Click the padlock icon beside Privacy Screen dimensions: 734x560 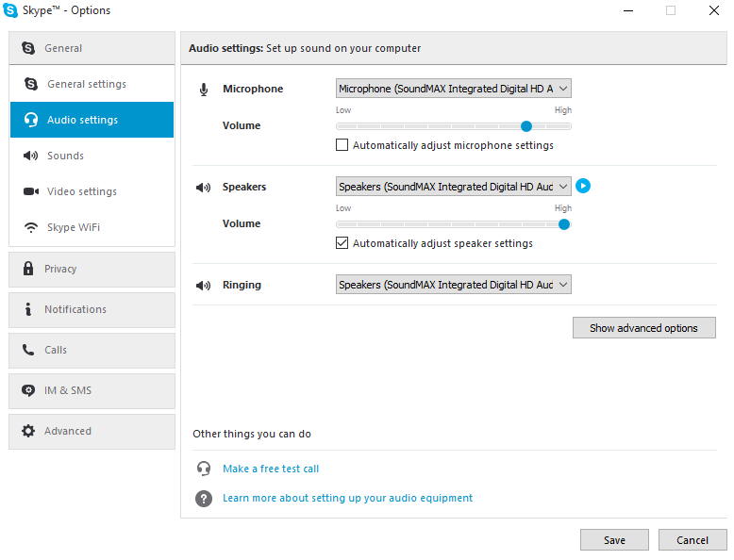(x=28, y=269)
